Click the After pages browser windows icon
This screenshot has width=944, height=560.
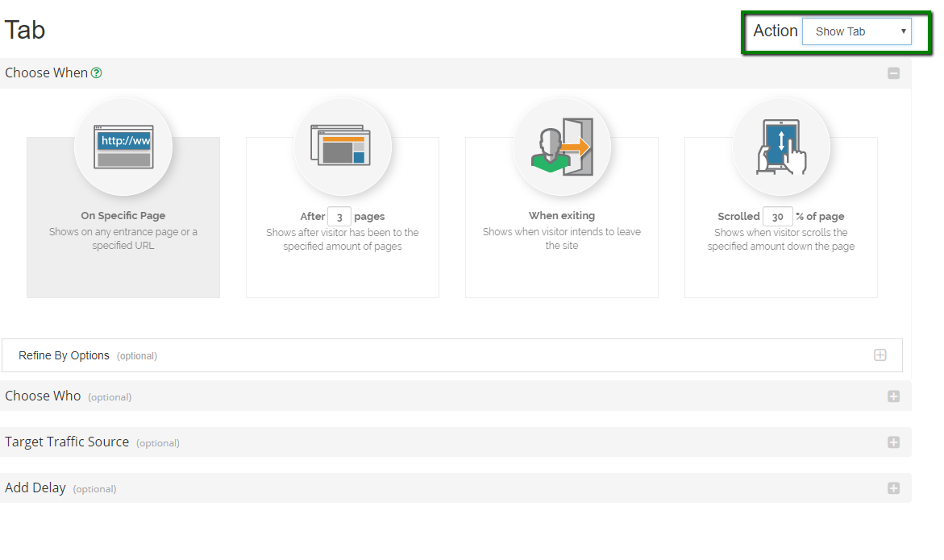click(x=342, y=147)
